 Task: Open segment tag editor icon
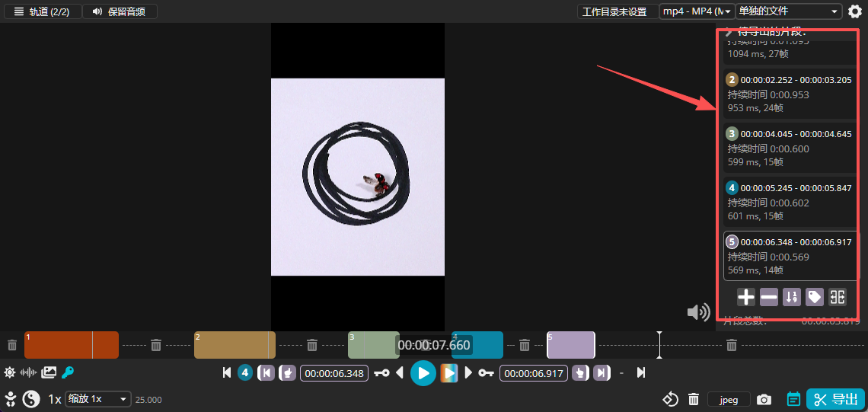(x=815, y=297)
